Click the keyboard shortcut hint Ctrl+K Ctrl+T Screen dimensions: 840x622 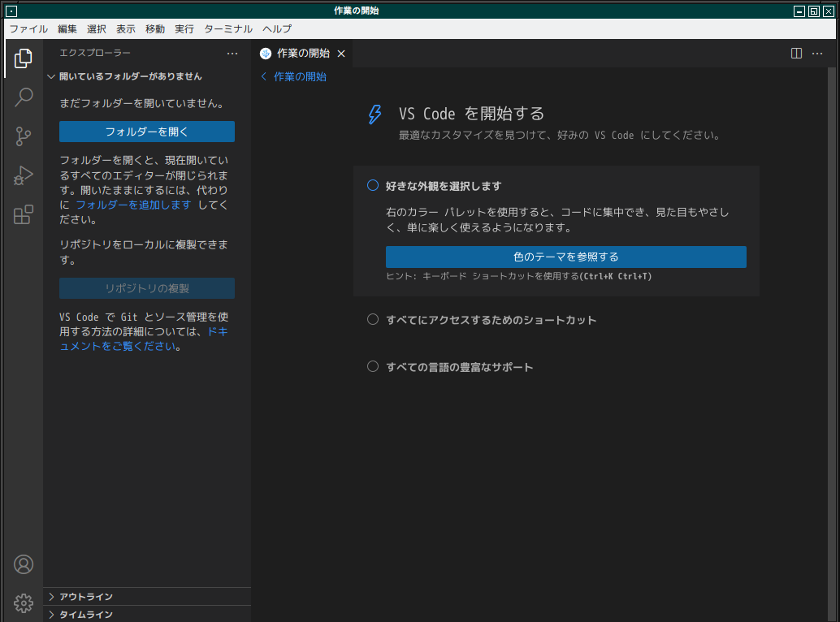pos(616,276)
